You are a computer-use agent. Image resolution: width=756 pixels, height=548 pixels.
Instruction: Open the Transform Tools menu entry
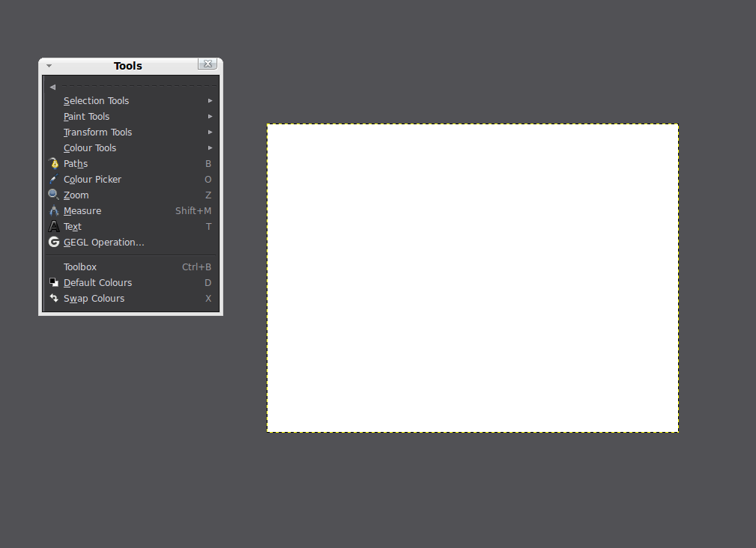coord(130,132)
